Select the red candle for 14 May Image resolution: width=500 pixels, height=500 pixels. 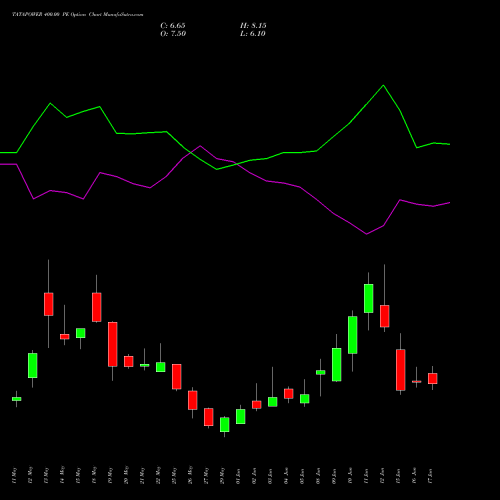[x=65, y=336]
